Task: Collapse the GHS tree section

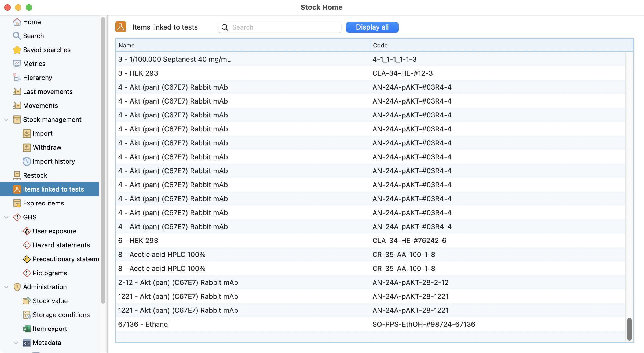Action: (x=6, y=217)
